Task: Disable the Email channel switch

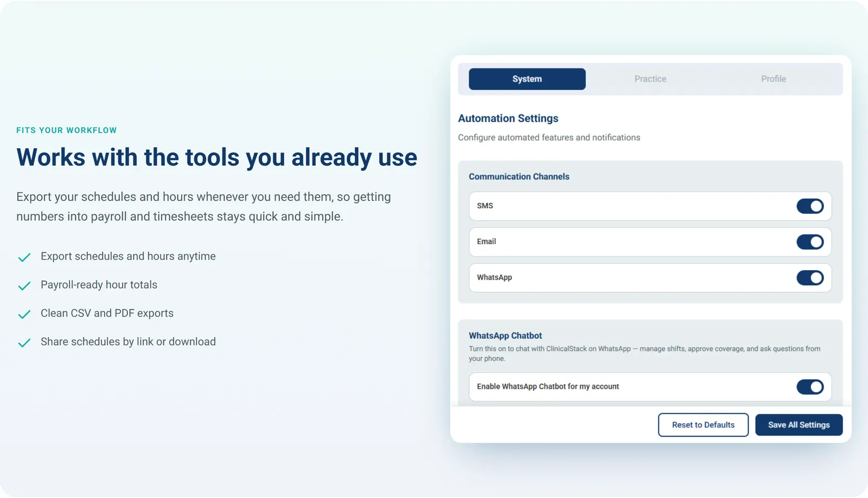Action: pos(810,242)
